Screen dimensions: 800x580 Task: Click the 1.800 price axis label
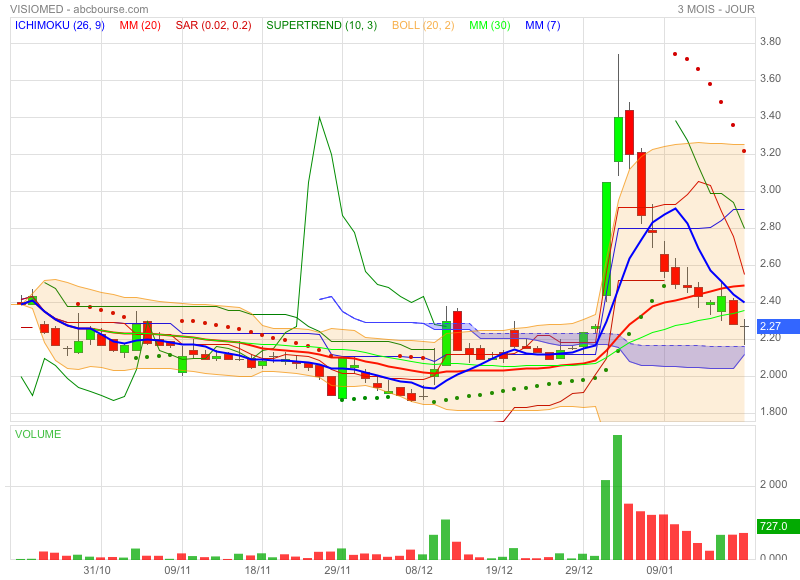click(773, 411)
